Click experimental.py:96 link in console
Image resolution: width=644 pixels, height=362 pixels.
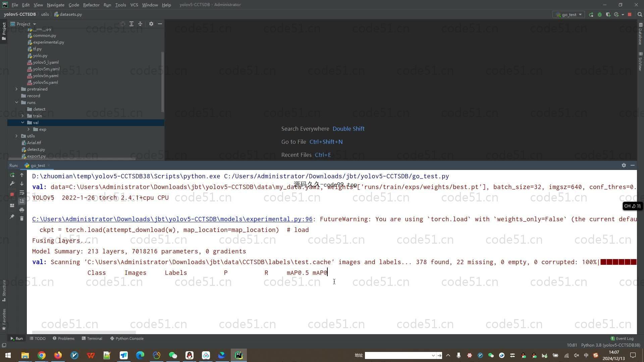click(x=172, y=219)
